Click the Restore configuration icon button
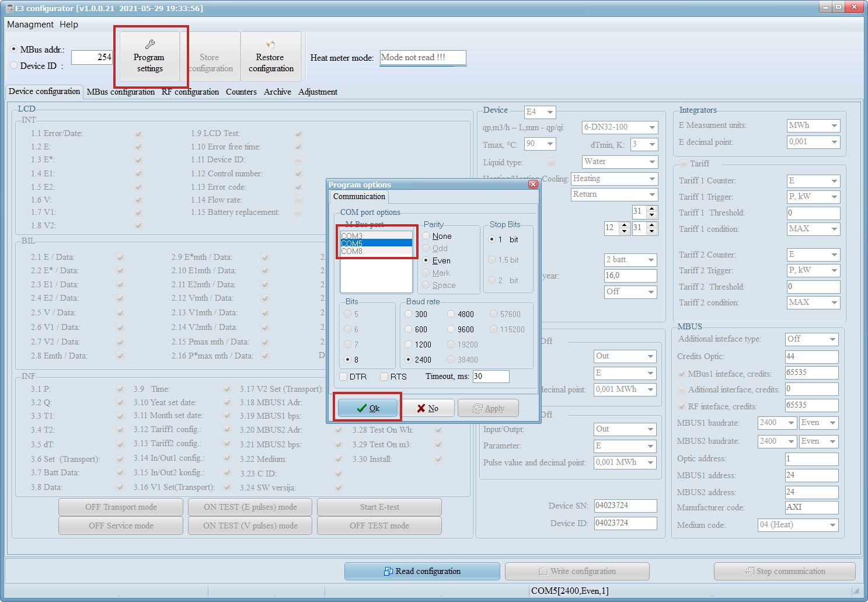 (270, 57)
